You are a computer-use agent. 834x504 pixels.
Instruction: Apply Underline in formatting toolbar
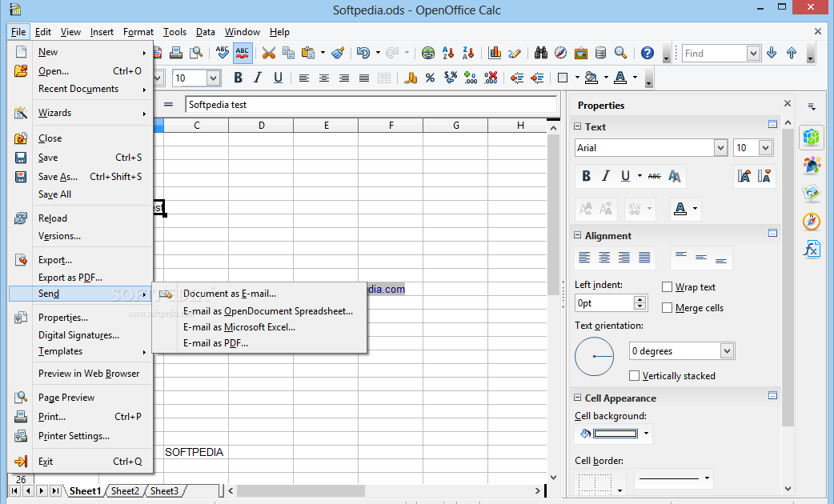tap(278, 78)
